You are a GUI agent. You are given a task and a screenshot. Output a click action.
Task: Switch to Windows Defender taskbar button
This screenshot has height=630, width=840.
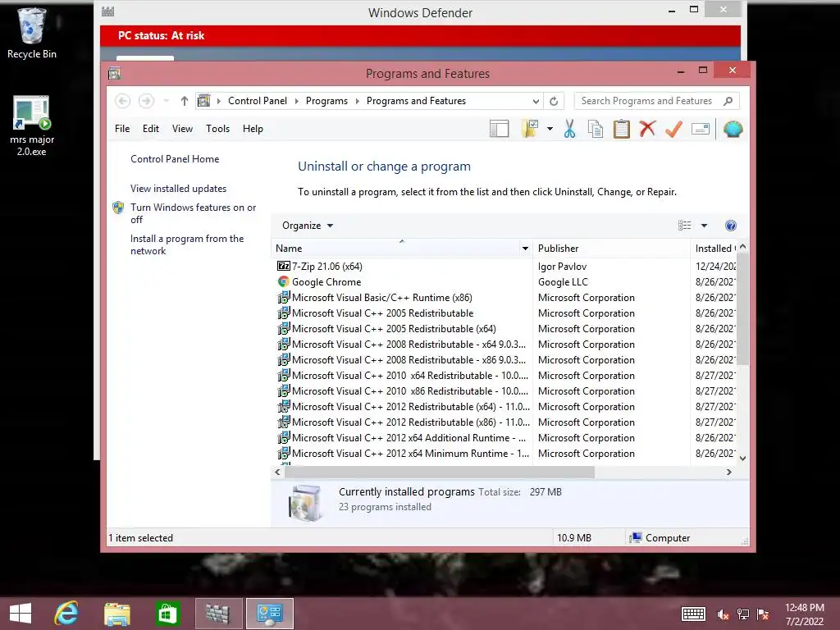(x=218, y=614)
